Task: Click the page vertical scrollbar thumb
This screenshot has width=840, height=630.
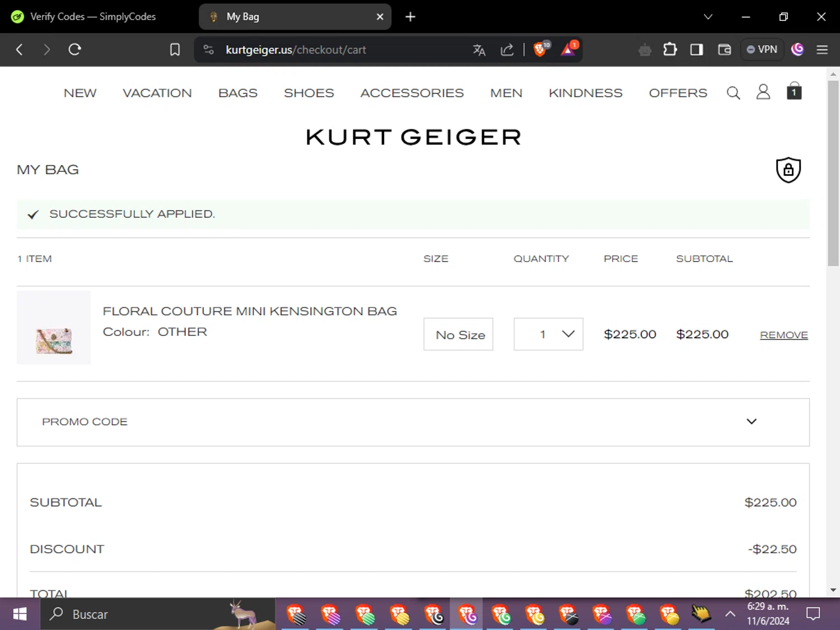Action: [833, 173]
